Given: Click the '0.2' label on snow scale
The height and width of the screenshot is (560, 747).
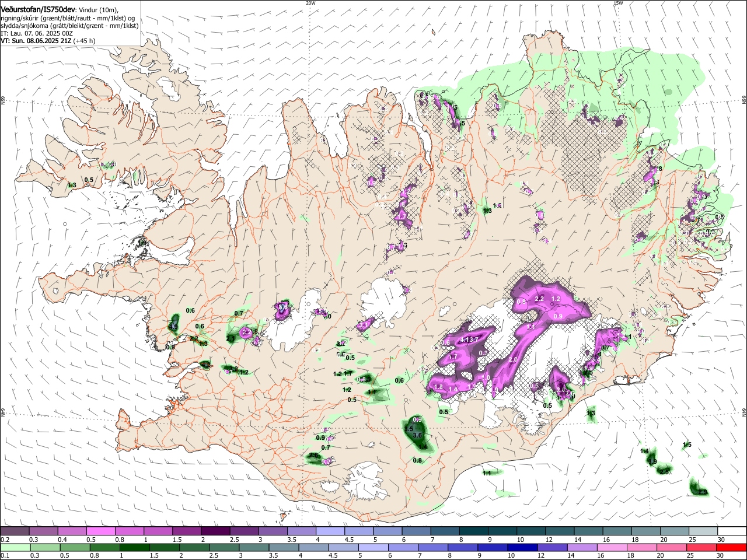Looking at the screenshot, I should (x=5, y=540).
